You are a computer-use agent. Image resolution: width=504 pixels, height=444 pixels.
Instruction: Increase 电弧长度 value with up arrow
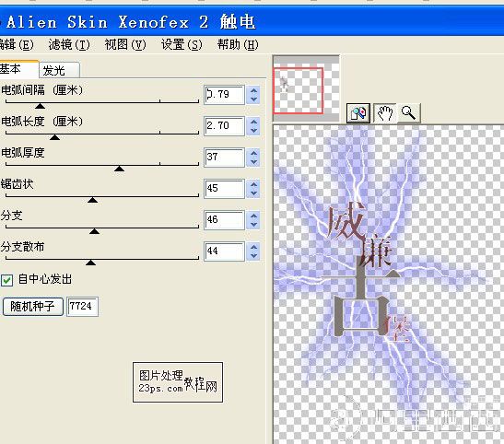coord(253,122)
